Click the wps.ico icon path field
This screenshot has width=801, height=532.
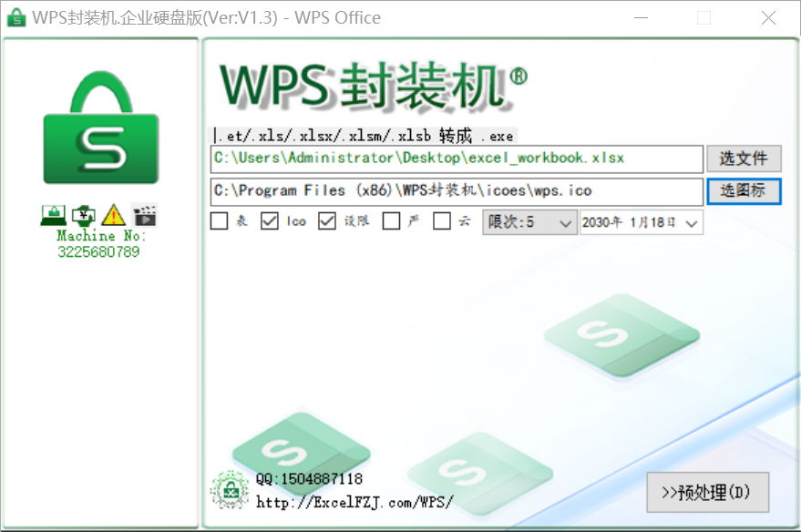click(x=457, y=191)
